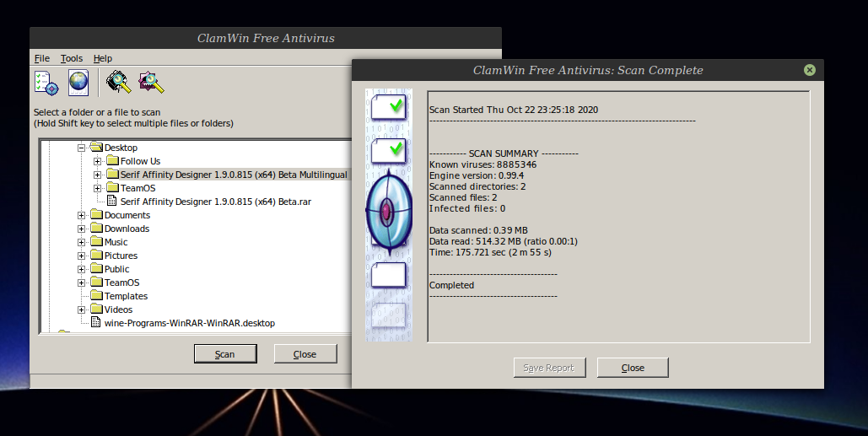Select Serif Affinity Designer Beta.rar file
The width and height of the screenshot is (868, 436).
point(216,202)
